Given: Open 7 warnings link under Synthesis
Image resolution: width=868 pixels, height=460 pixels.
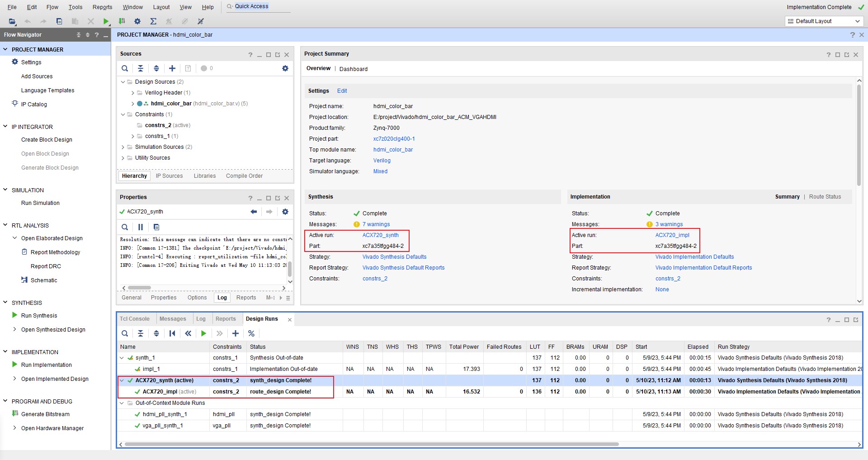Looking at the screenshot, I should (x=376, y=224).
